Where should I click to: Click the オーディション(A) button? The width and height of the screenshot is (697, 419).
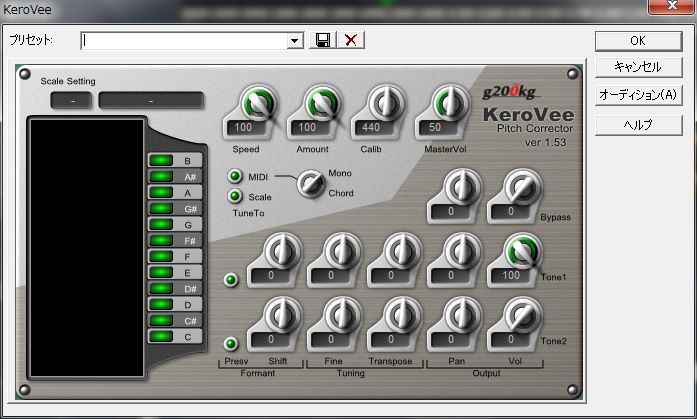638,95
